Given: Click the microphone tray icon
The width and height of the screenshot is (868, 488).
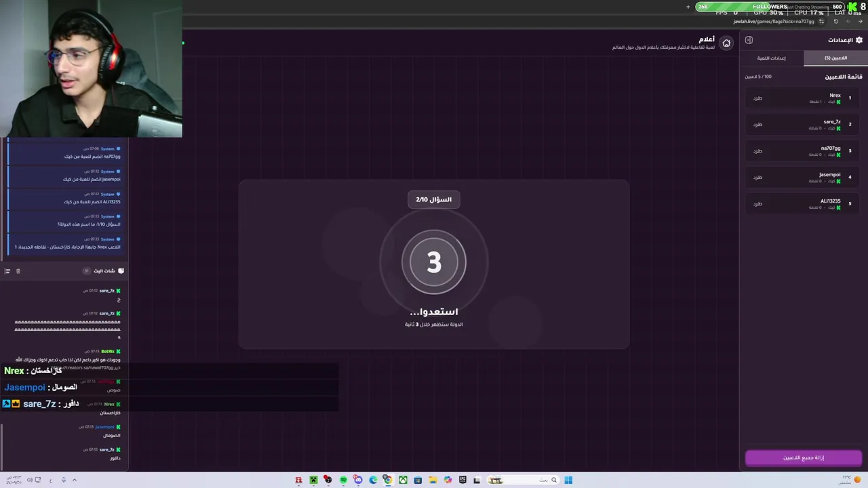Looking at the screenshot, I should click(63, 480).
